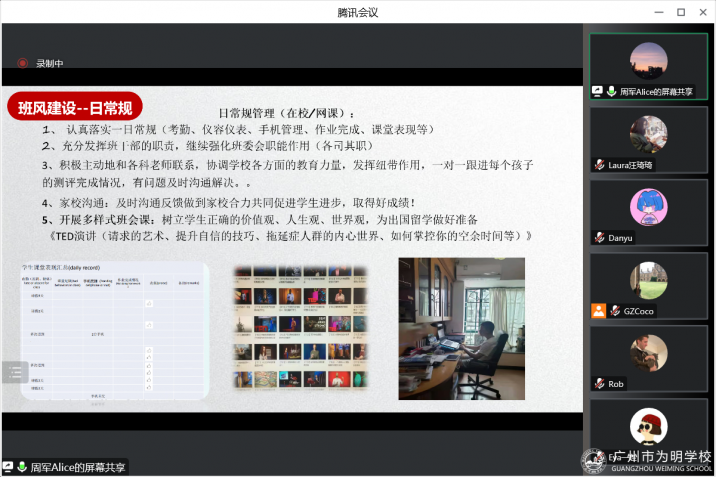Click the orange host icon beside GZCoco
This screenshot has width=716, height=477.
(598, 311)
